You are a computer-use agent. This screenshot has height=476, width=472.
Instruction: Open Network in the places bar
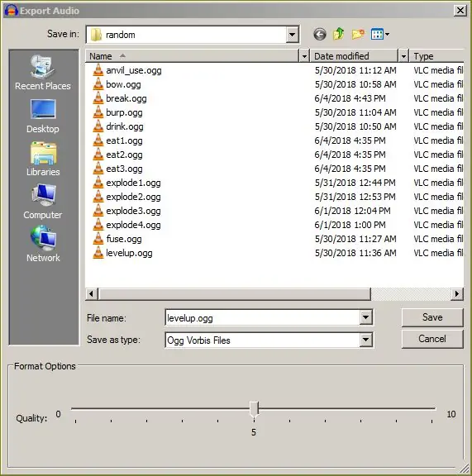[x=43, y=244]
